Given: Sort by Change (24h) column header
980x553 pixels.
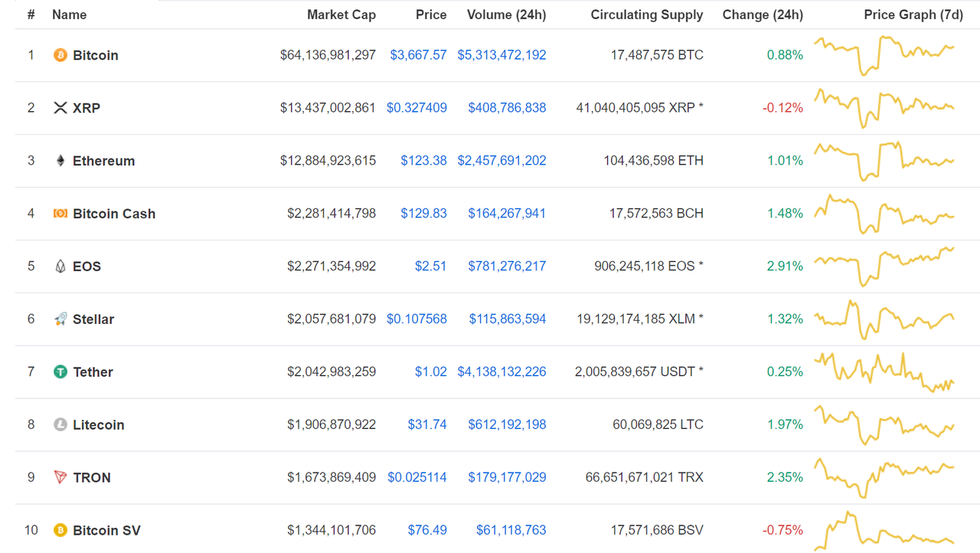Looking at the screenshot, I should click(763, 15).
